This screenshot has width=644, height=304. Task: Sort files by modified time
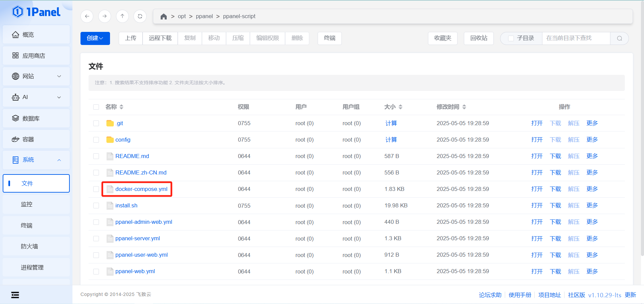click(464, 107)
